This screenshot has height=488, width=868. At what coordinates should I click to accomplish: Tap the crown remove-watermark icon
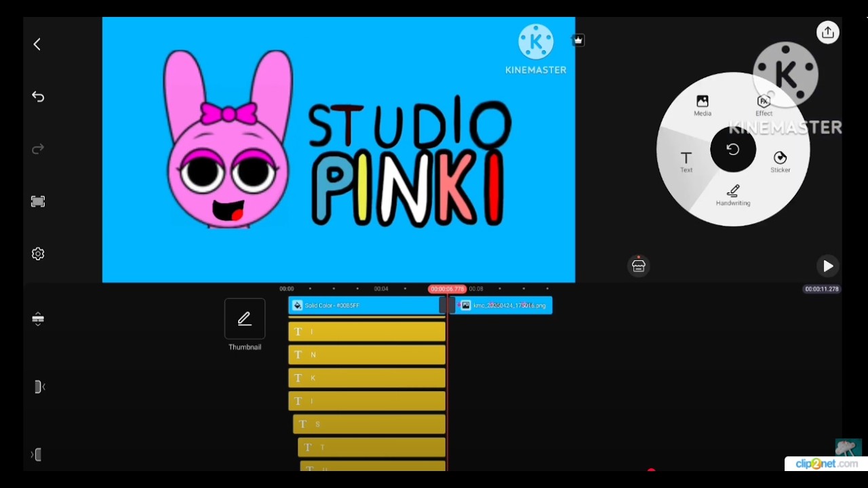pyautogui.click(x=578, y=40)
